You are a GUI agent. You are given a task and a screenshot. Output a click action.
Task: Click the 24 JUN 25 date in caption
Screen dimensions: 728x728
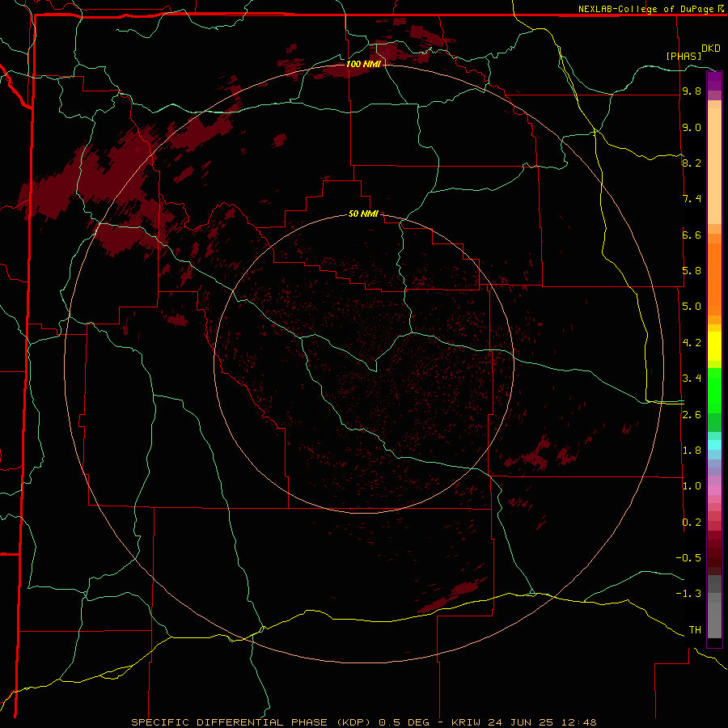[x=520, y=722]
